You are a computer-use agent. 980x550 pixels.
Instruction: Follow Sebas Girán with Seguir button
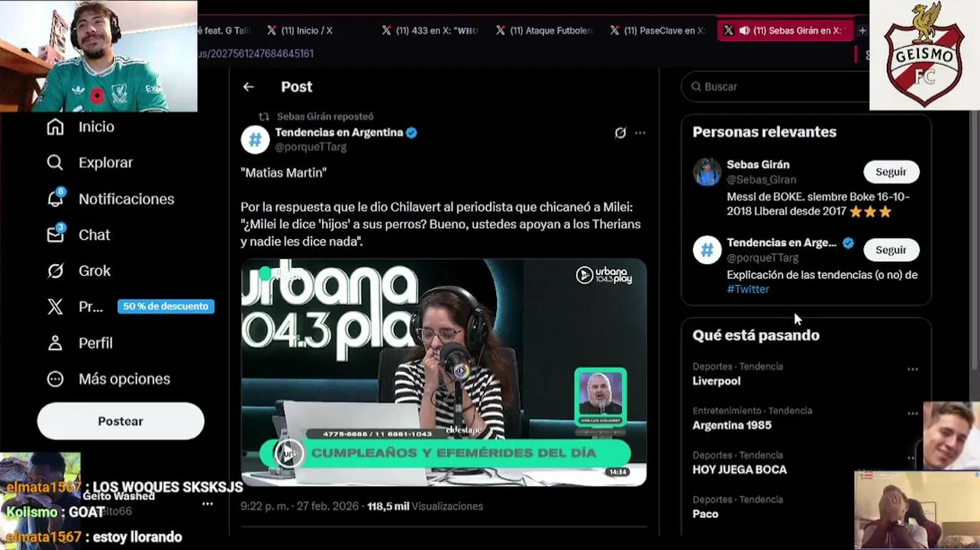tap(891, 172)
